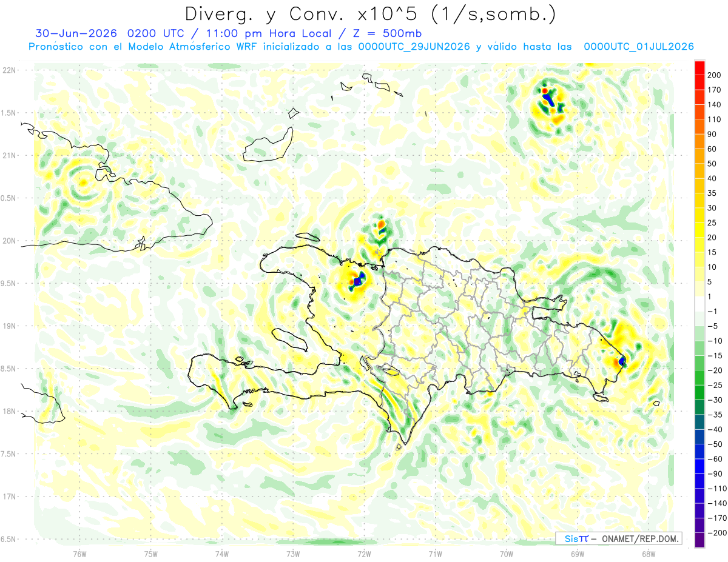Click latitude axis label '19N'

point(9,326)
